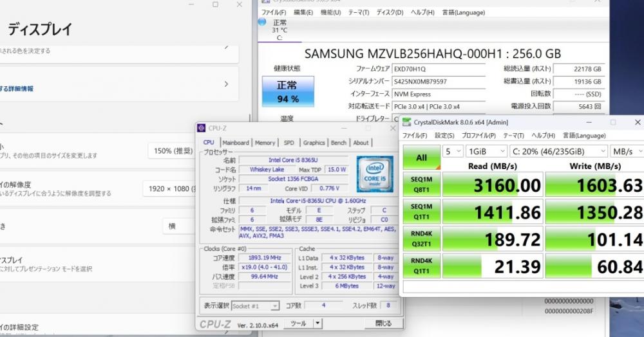Open the Socket #1 selection dropdown in CPU-Z
644x337 pixels.
point(255,306)
